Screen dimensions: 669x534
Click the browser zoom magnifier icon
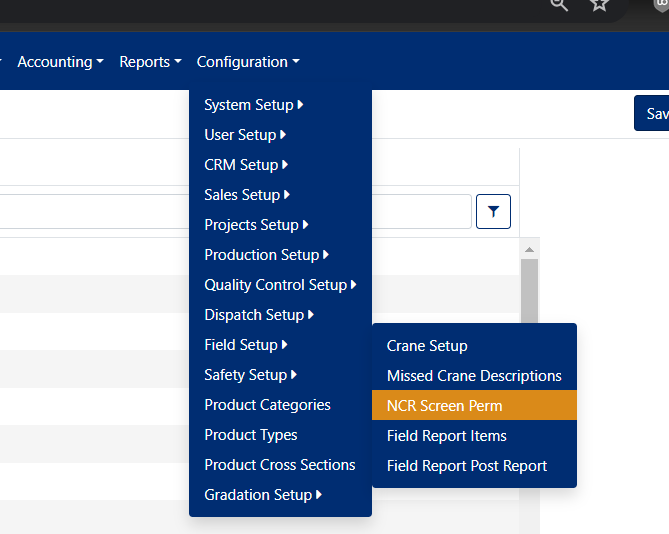tap(559, 5)
